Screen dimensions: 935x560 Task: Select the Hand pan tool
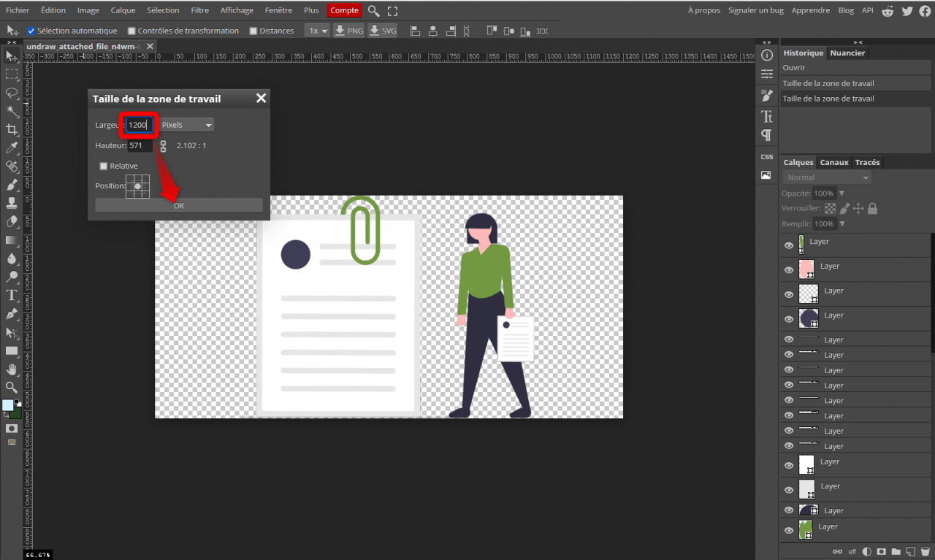pyautogui.click(x=12, y=369)
